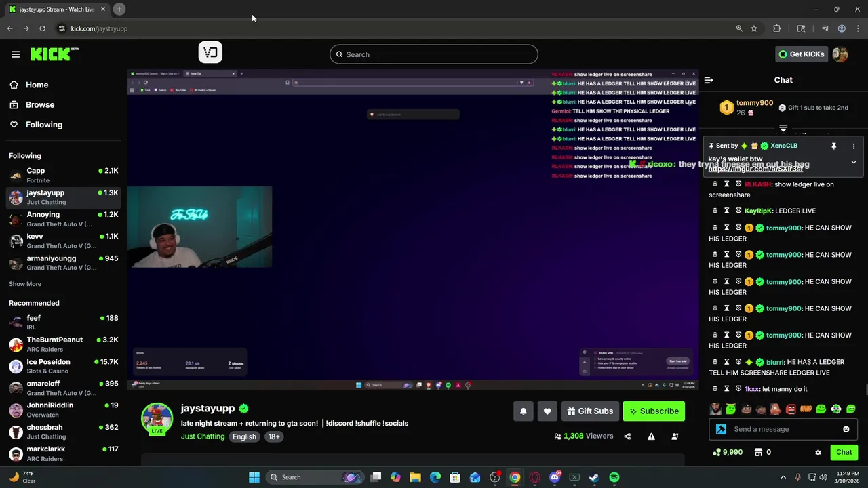
Task: Open TheBurntPeanut recommended channel
Action: pyautogui.click(x=64, y=344)
